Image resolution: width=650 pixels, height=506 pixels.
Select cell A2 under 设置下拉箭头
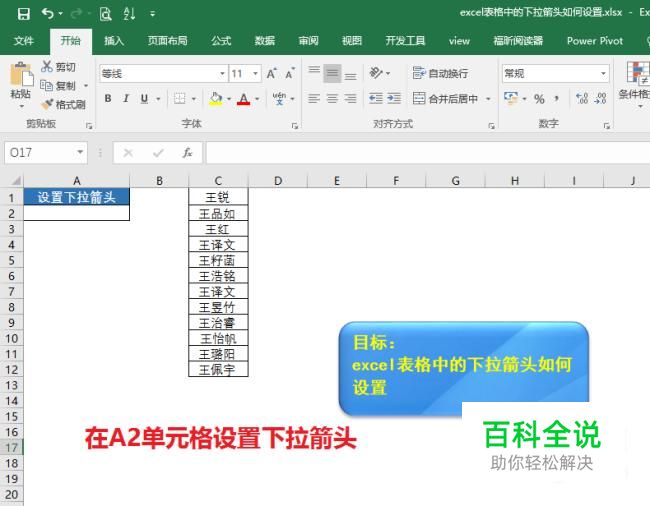tap(77, 213)
